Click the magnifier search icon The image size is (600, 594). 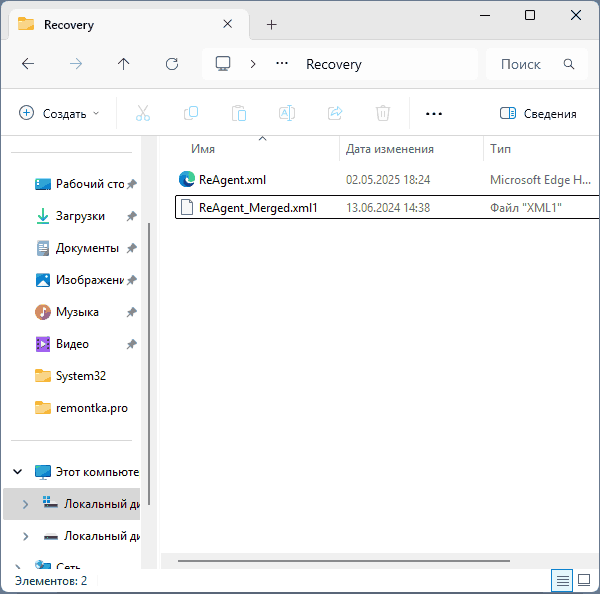(x=569, y=64)
